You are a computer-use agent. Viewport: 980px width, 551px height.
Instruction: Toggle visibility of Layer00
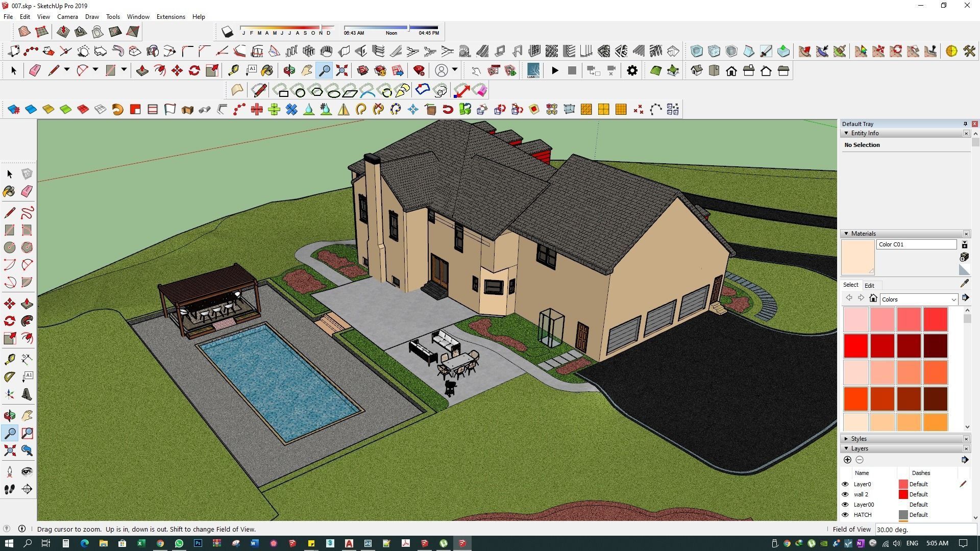(x=845, y=505)
